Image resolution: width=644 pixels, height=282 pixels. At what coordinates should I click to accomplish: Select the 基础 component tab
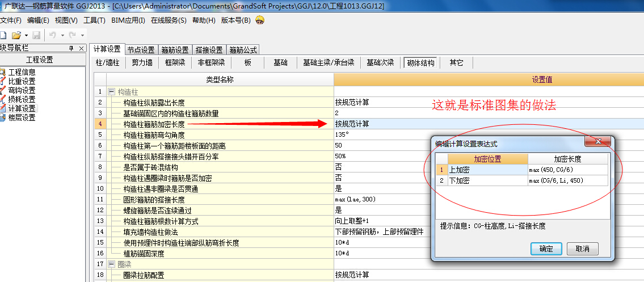coord(280,63)
